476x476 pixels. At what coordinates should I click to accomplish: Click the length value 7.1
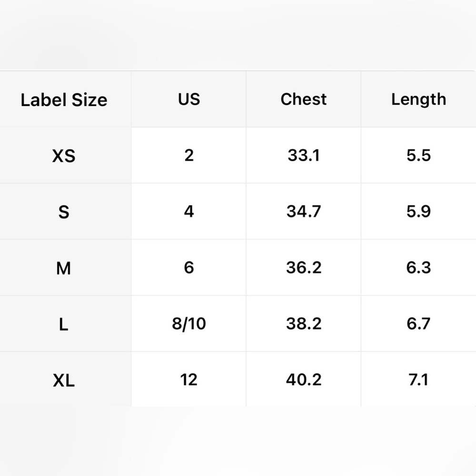point(418,380)
